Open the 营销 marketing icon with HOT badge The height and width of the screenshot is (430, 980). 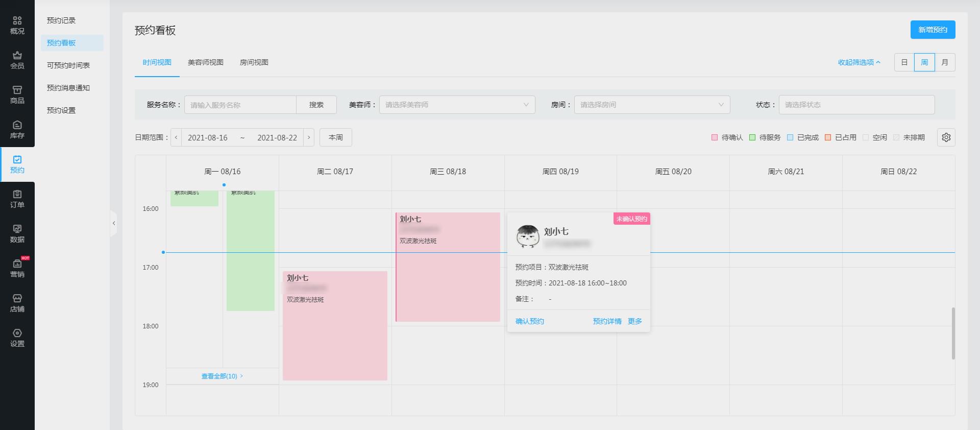[17, 268]
